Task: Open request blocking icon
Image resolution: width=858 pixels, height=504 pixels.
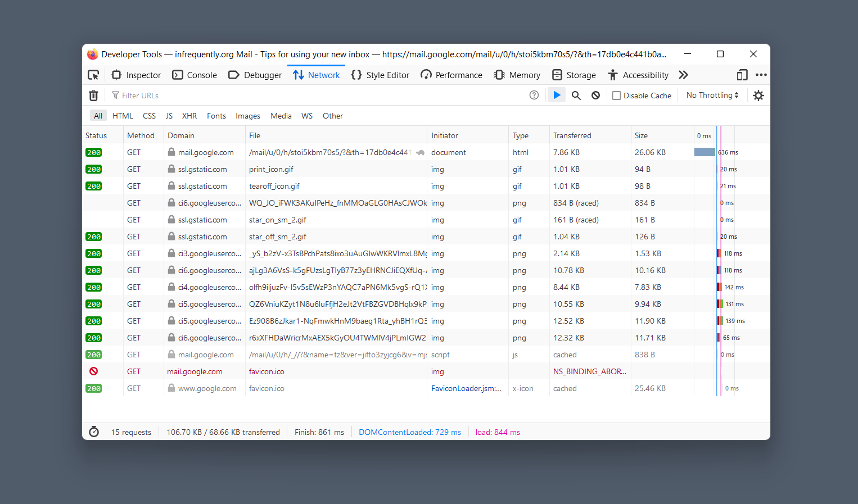Action: pos(595,96)
